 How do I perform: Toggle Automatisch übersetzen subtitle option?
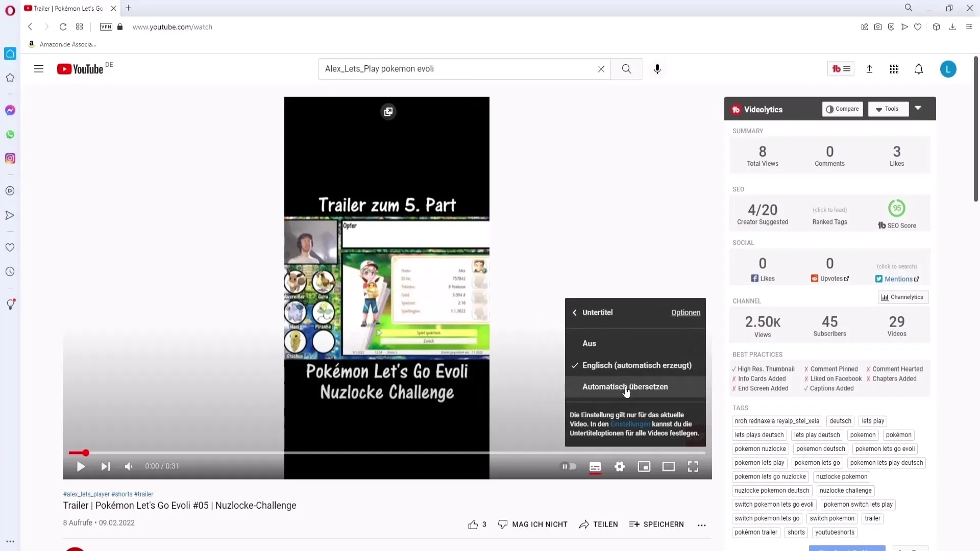[625, 386]
